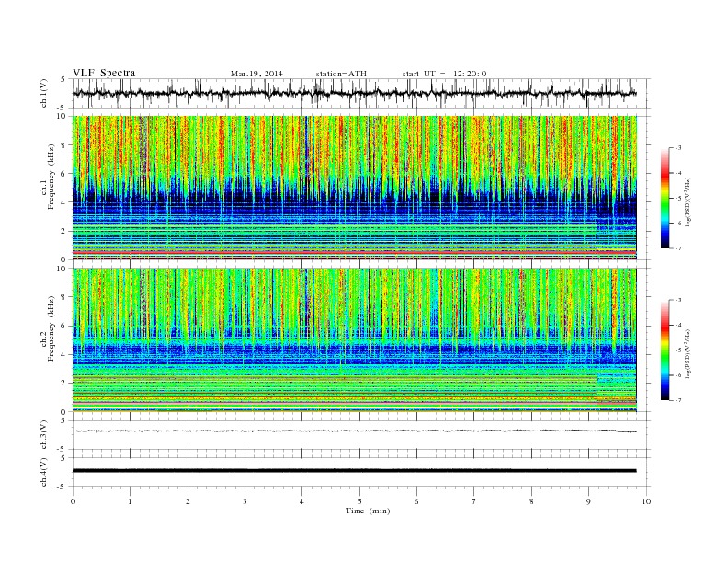The width and height of the screenshot is (728, 563).
Task: Select the 'start UT = 12:20:0' label
Action: point(444,74)
